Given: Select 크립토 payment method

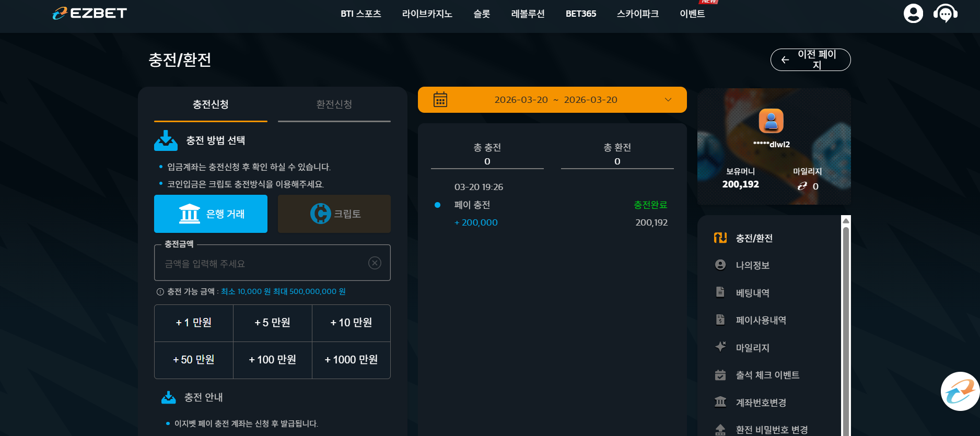Looking at the screenshot, I should coord(334,214).
